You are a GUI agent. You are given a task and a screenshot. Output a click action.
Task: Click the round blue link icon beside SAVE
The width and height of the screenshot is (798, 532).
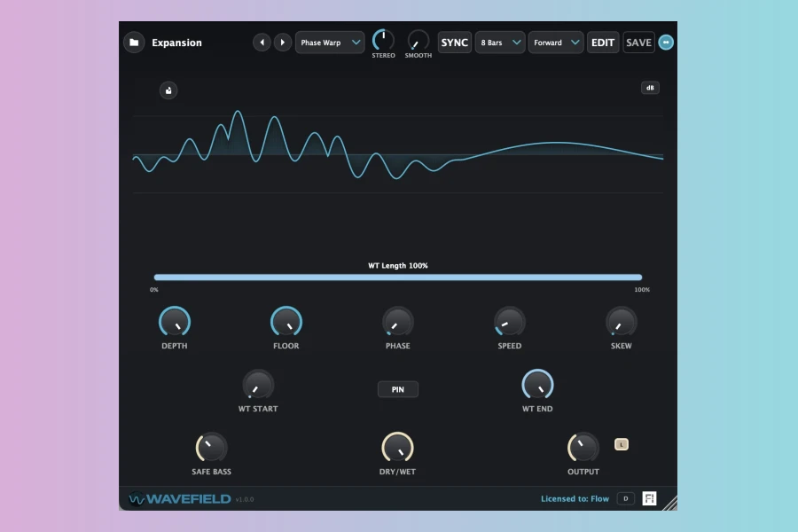(666, 43)
